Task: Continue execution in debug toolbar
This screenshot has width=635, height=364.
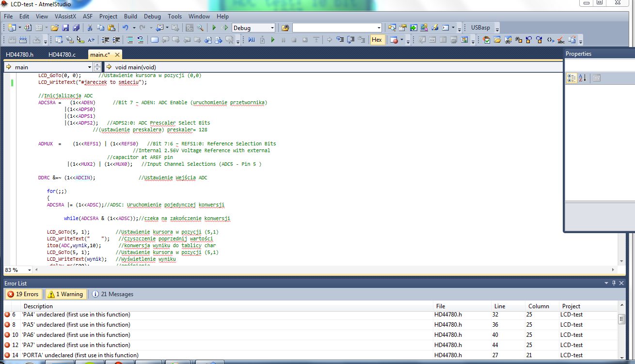Action: pos(273,40)
